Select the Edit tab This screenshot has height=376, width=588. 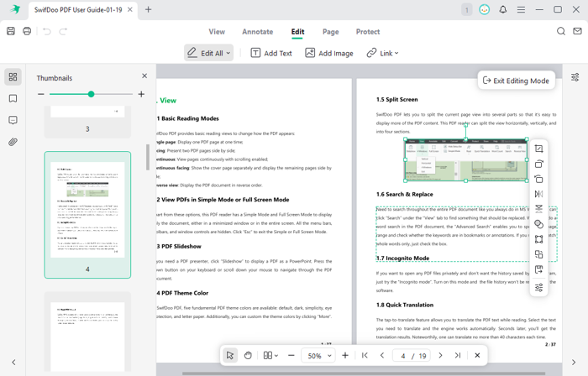tap(297, 32)
